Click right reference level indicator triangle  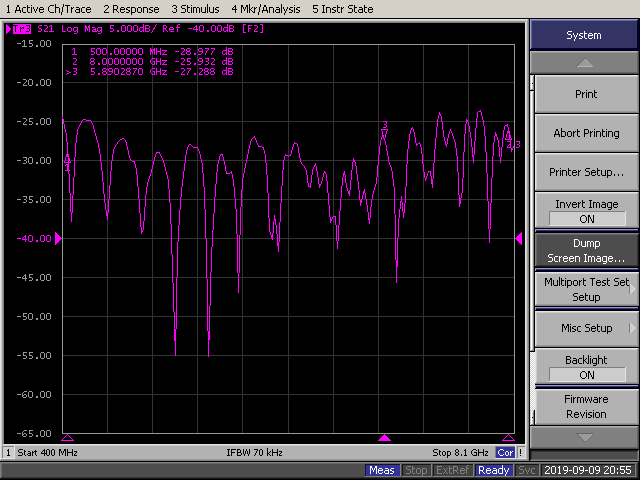(x=519, y=238)
